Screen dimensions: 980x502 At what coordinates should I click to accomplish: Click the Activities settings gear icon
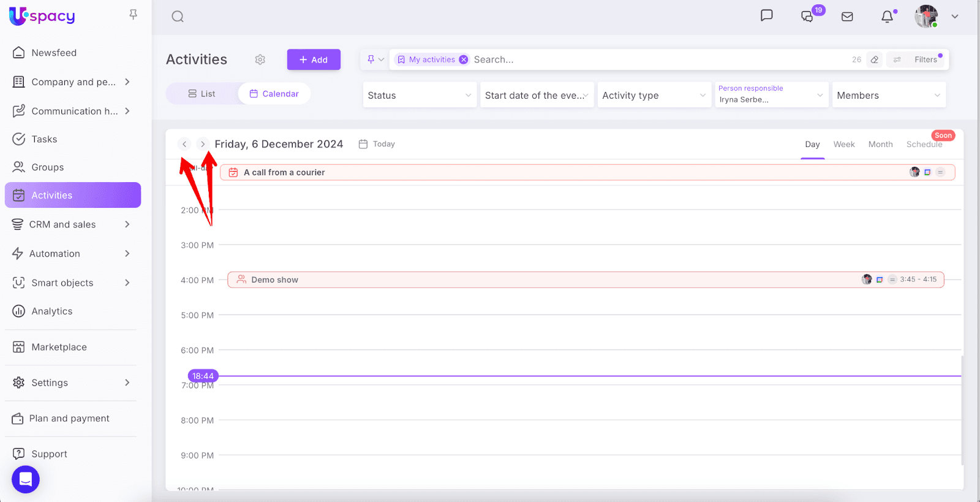(260, 59)
